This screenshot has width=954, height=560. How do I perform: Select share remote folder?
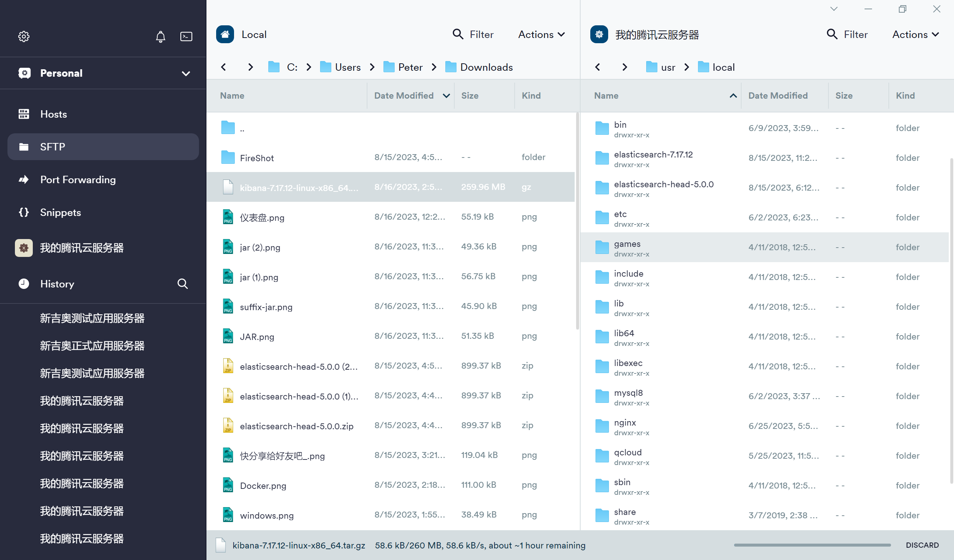[x=765, y=515]
